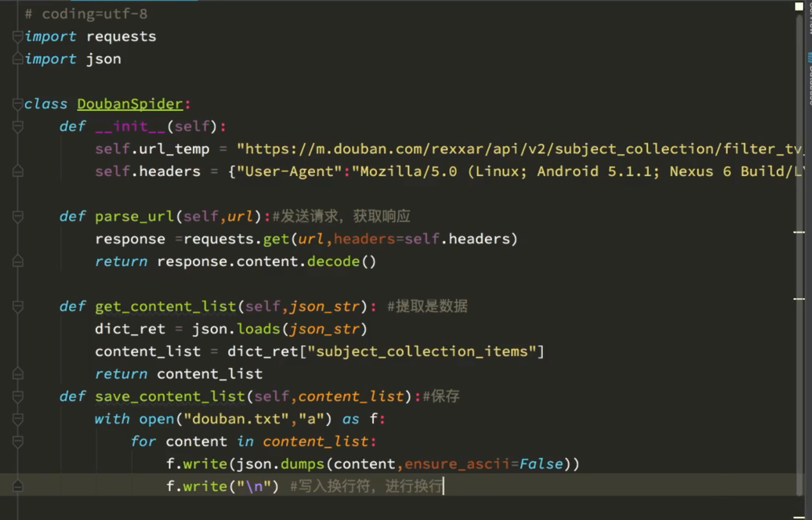Image resolution: width=812 pixels, height=520 pixels.
Task: Fold the save_content_list method gutter marker
Action: 18,397
